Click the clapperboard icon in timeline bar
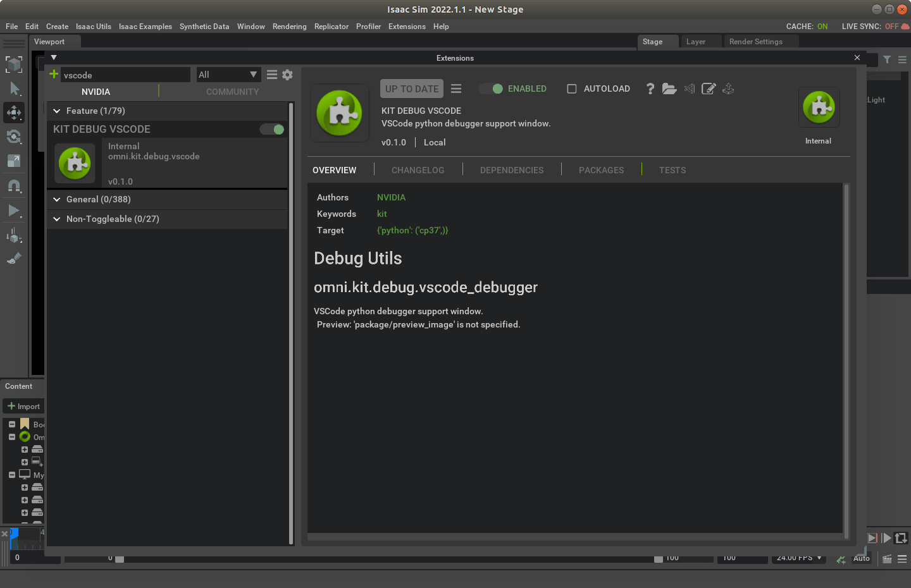 (x=887, y=559)
